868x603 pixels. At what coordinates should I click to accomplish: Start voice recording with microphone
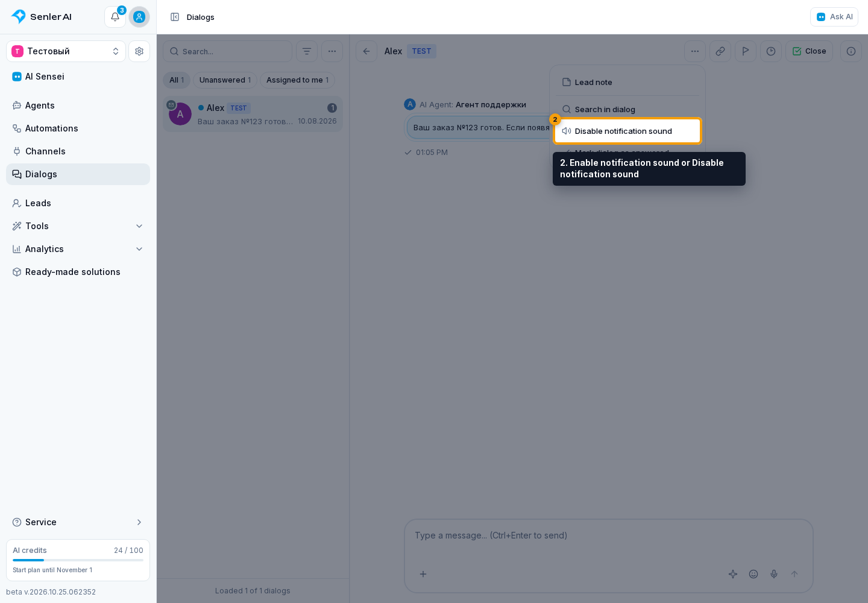[x=774, y=574]
